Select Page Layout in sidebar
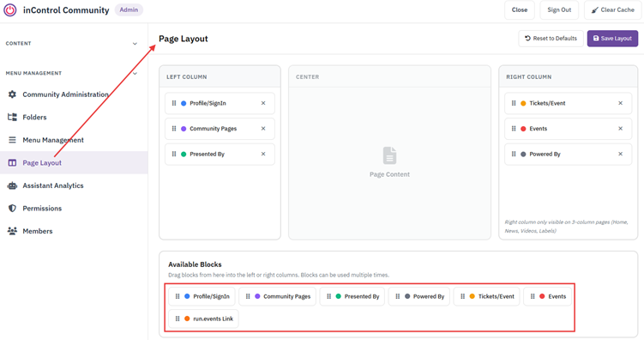This screenshot has height=340, width=644. [74, 163]
